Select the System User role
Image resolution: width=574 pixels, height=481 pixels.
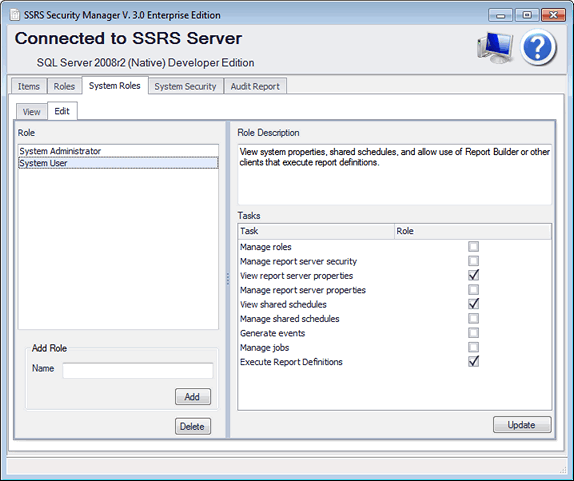[x=118, y=163]
